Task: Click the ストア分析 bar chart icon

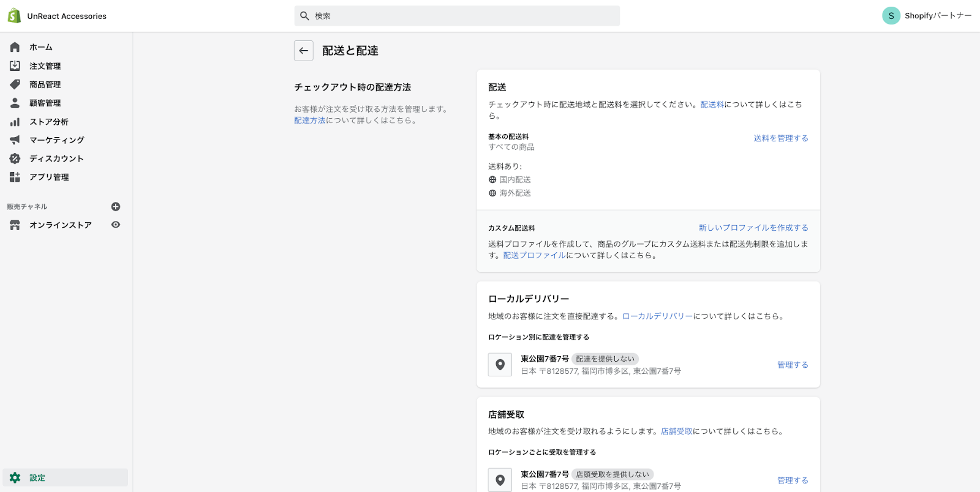Action: pyautogui.click(x=15, y=122)
